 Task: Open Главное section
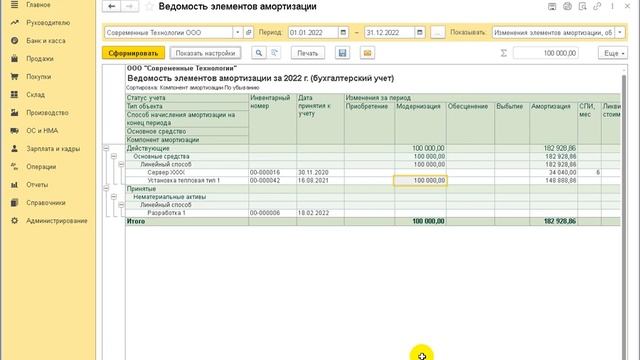(38, 5)
